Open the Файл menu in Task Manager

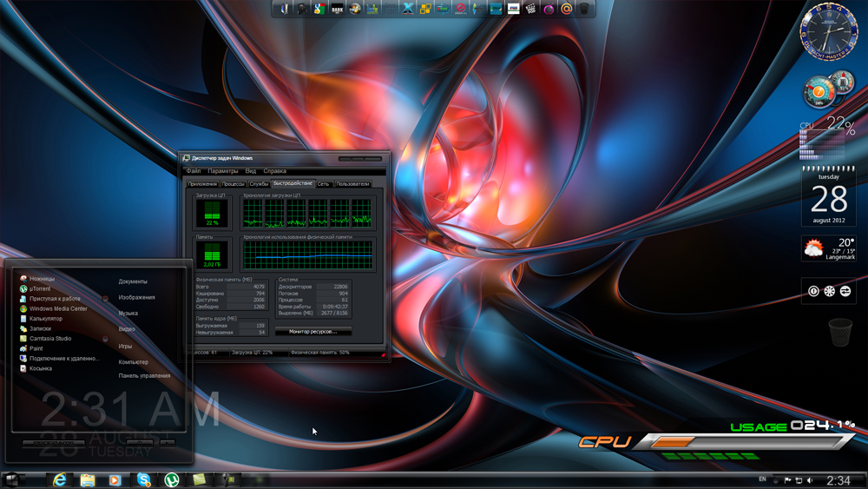tap(194, 171)
